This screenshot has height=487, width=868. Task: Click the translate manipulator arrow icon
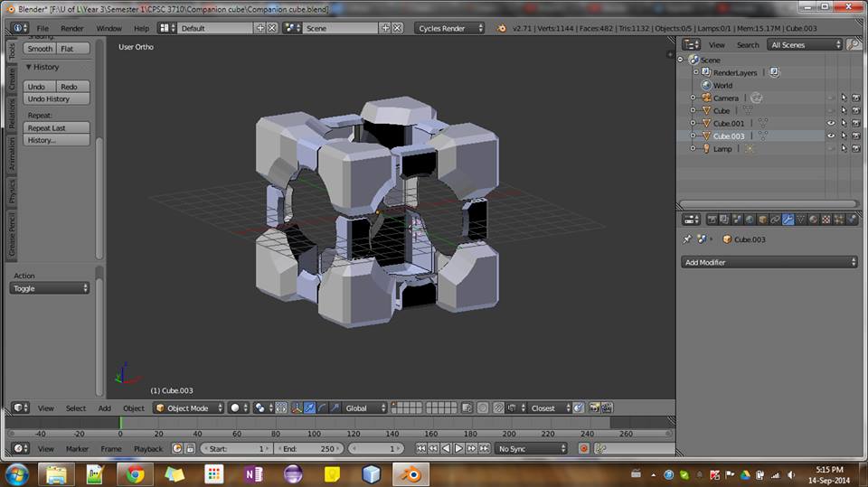pos(309,407)
